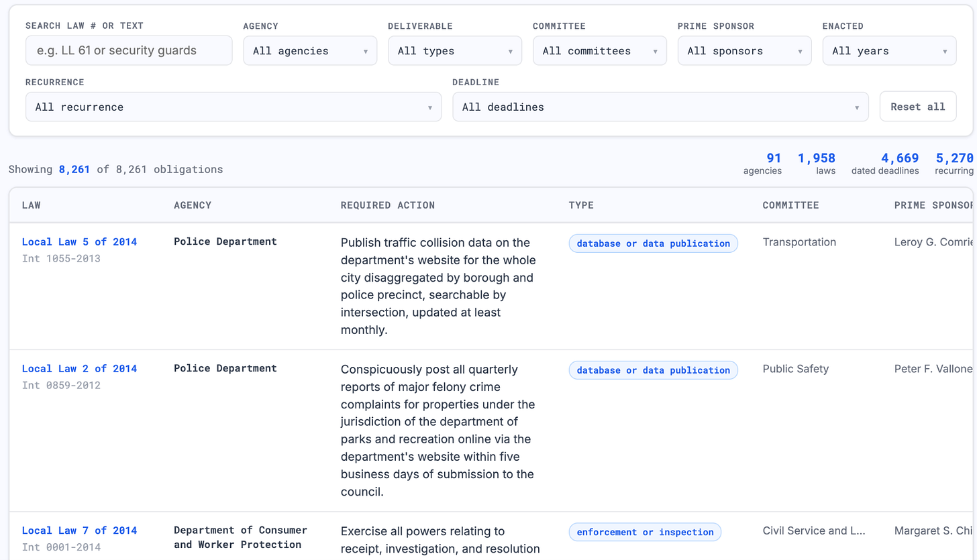Click the type tag in the Local Law 5 row
The width and height of the screenshot is (977, 560).
[654, 243]
